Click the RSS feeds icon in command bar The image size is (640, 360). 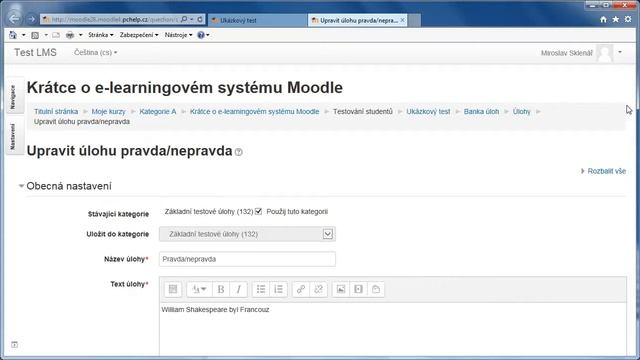tap(36, 35)
